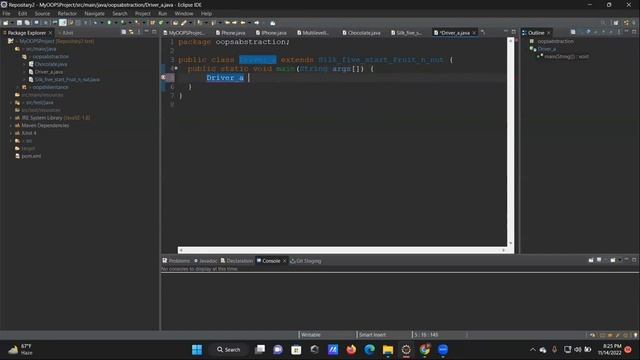The width and height of the screenshot is (640, 360).
Task: Minimize the Package Explorer panel
Action: pos(147,32)
